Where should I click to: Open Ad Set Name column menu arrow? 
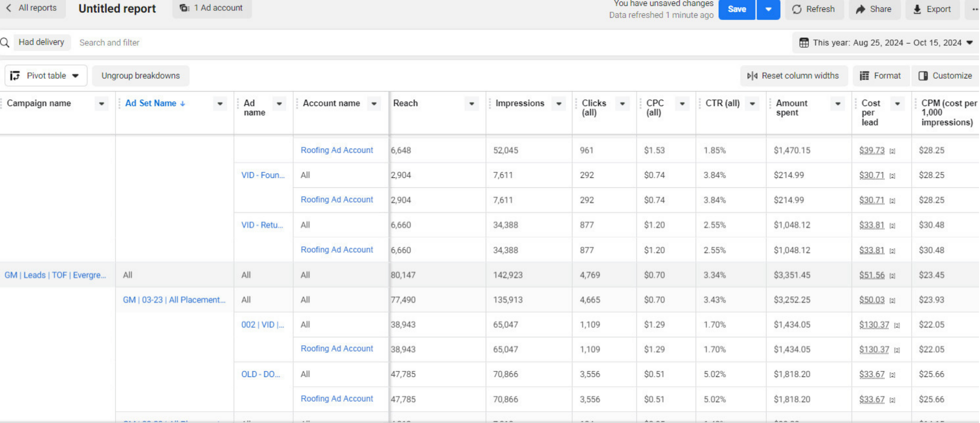219,103
